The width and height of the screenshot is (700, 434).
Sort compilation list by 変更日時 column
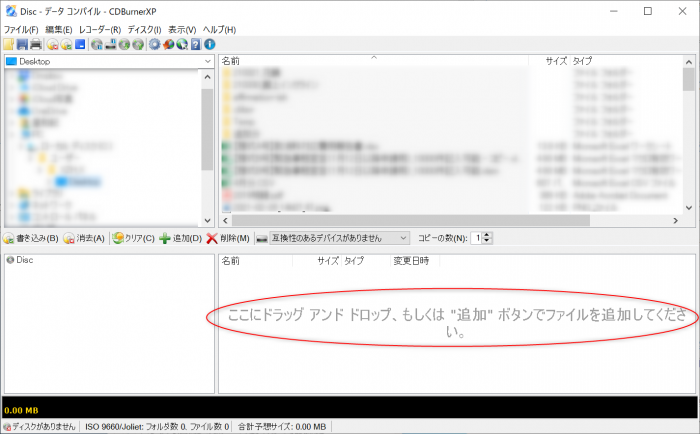pyautogui.click(x=415, y=261)
